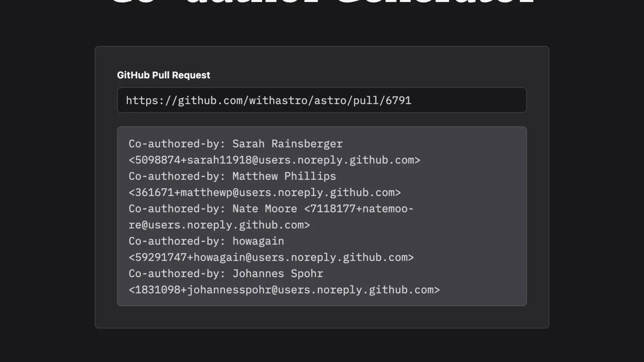Click the name "Matthew Phillips" in the output
Screen dimensions: 644x362
[x=284, y=176]
